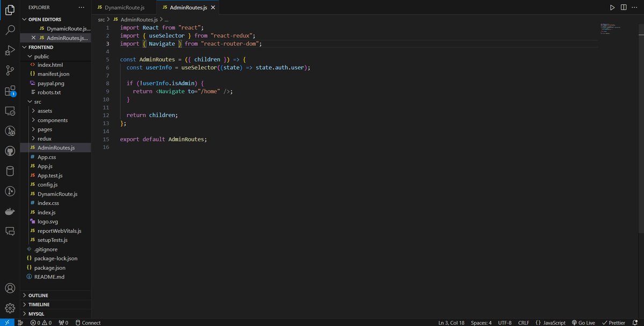Click src in the breadcrumb

pos(101,19)
